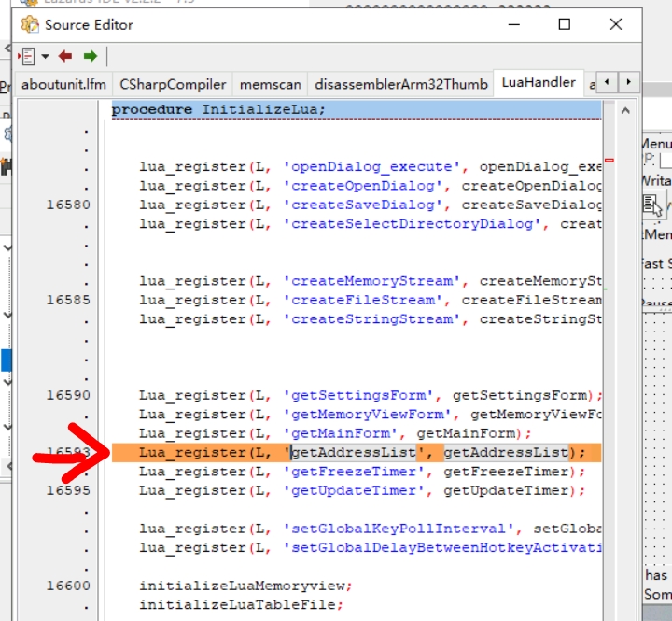Open the dropdown arrow beside jump history
Screen dimensions: 672x621
(45, 56)
